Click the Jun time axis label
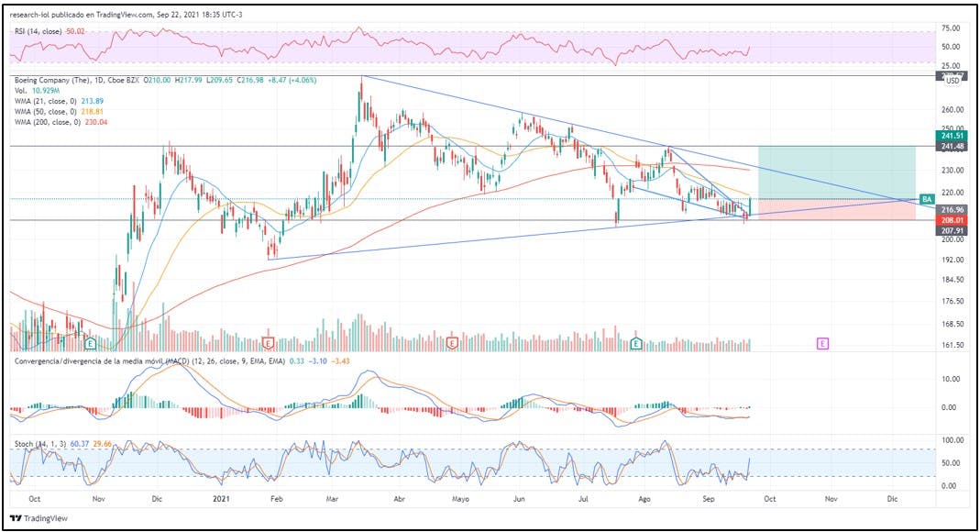 [x=518, y=499]
